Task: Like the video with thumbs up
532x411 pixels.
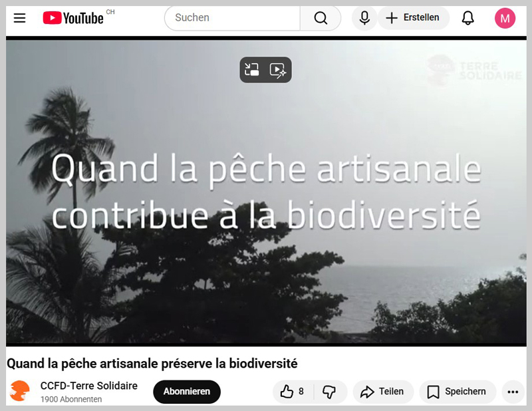Action: (x=293, y=392)
